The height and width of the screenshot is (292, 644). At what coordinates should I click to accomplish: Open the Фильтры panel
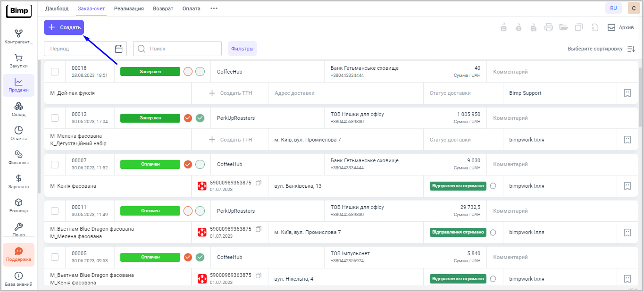click(242, 49)
